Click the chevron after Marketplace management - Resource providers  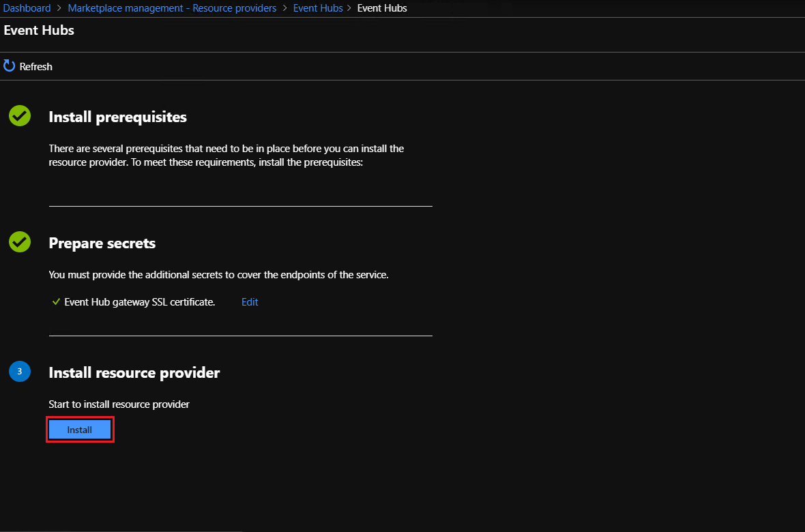pyautogui.click(x=284, y=8)
